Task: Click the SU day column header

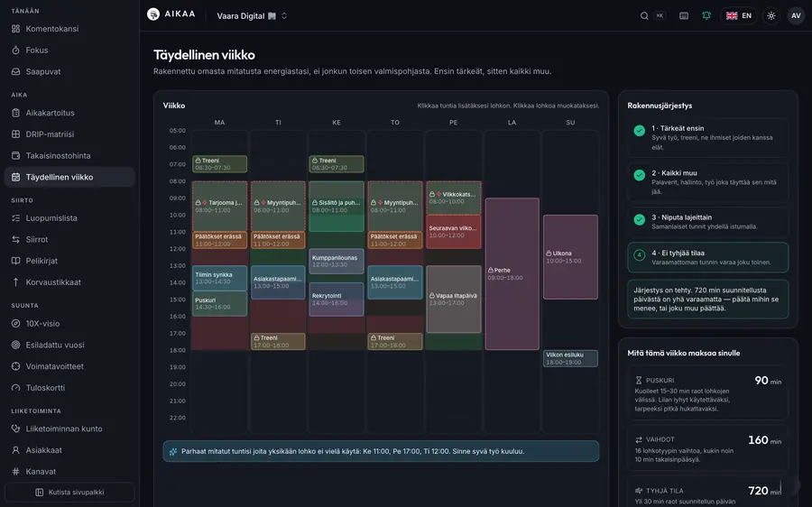Action: pyautogui.click(x=571, y=123)
